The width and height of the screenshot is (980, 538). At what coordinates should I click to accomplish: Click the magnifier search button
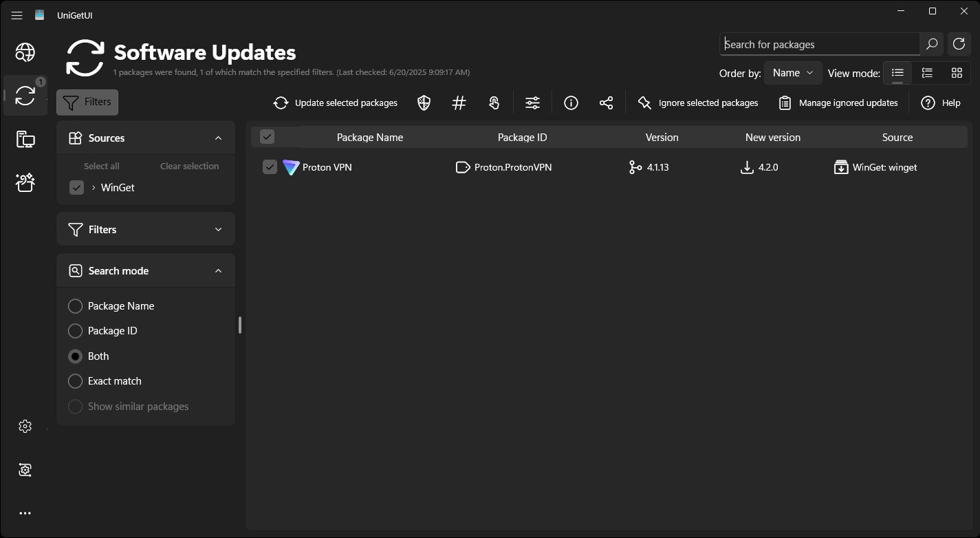[x=932, y=44]
